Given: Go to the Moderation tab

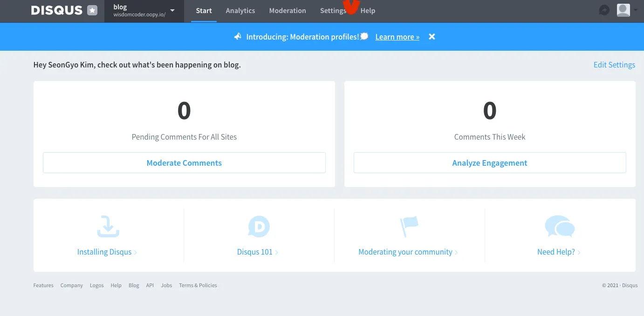Looking at the screenshot, I should 288,11.
